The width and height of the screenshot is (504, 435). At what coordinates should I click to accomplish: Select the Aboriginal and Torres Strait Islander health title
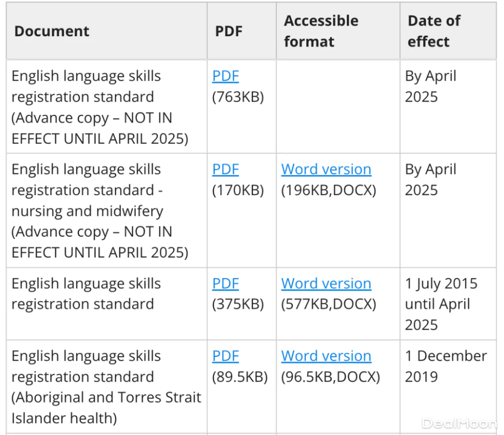tap(106, 387)
